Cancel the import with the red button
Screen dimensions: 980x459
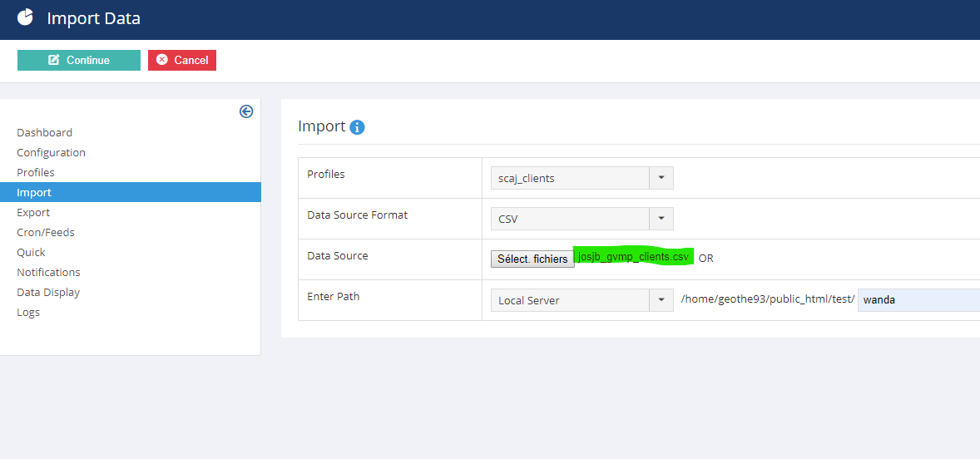pos(182,60)
